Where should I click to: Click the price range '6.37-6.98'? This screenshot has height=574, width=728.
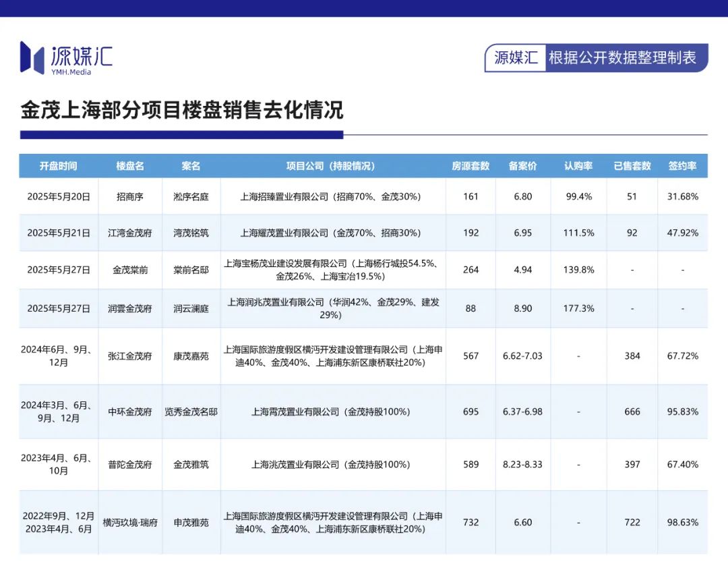coord(523,411)
